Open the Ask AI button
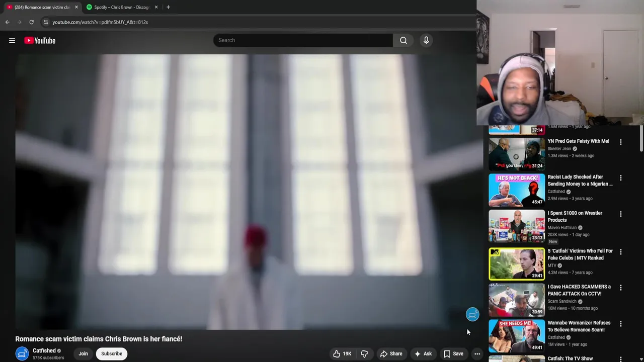 (x=423, y=354)
